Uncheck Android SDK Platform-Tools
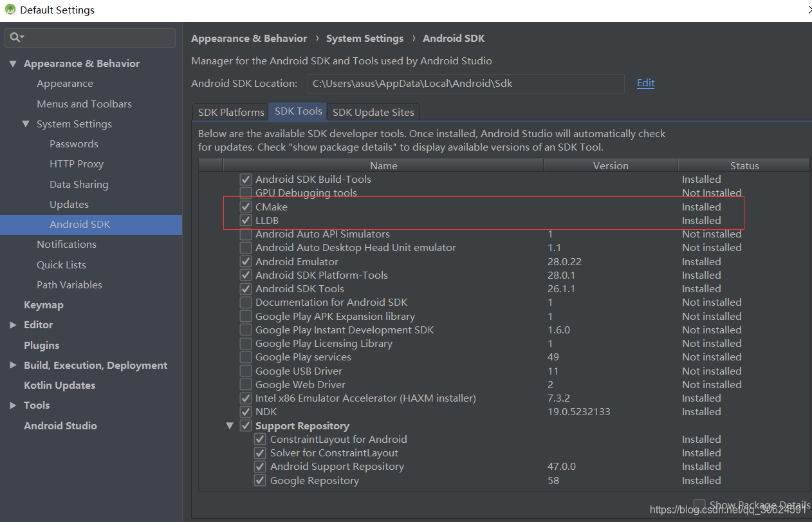This screenshot has width=812, height=522. 246,275
